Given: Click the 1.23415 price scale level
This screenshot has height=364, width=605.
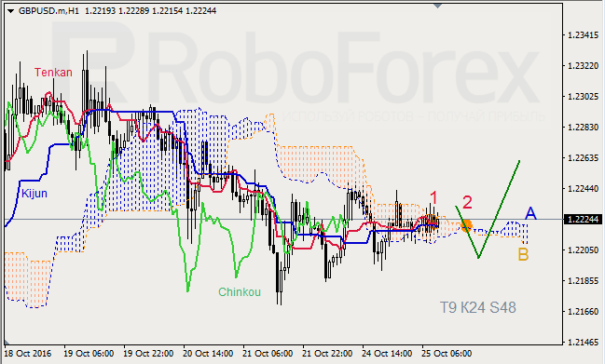Looking at the screenshot, I should pyautogui.click(x=583, y=35).
